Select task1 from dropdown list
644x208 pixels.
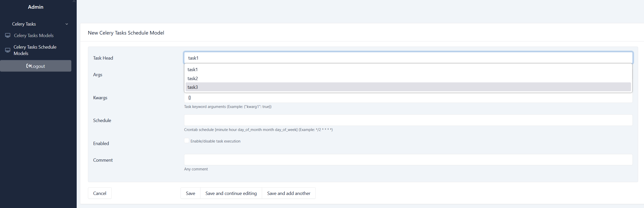408,70
